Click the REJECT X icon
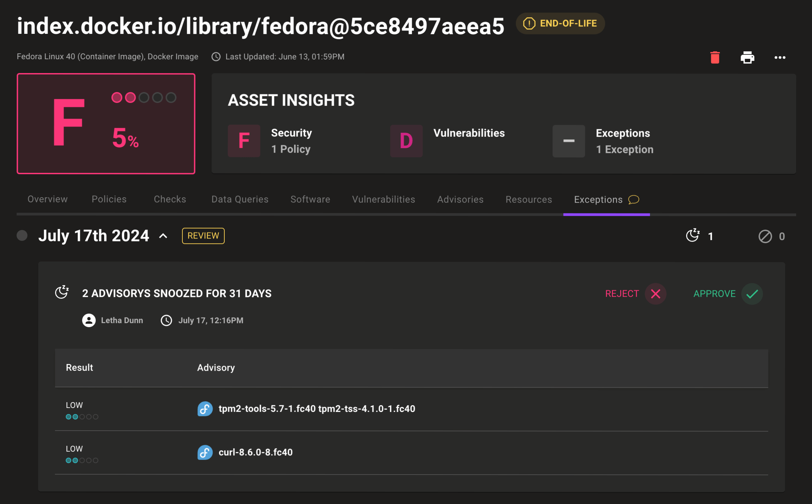 655,294
